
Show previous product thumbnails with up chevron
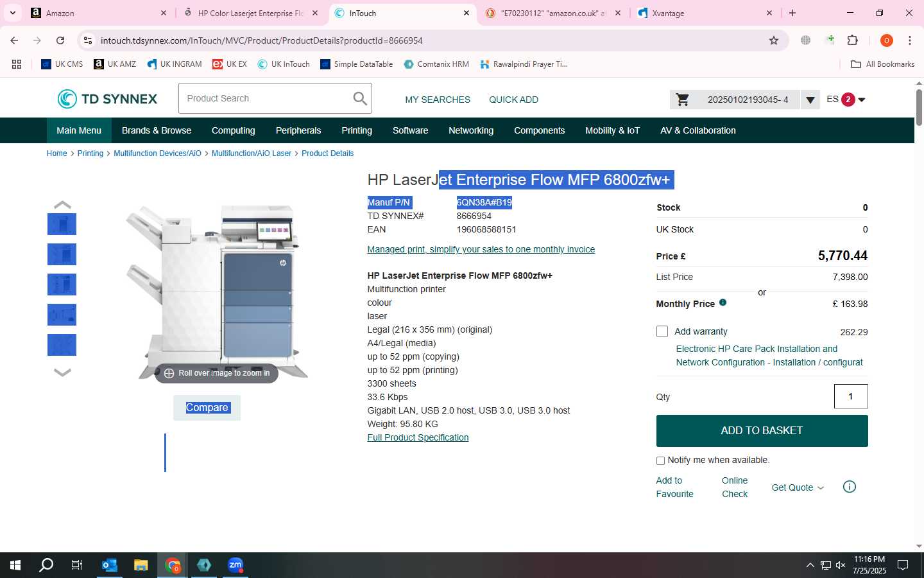pyautogui.click(x=62, y=205)
